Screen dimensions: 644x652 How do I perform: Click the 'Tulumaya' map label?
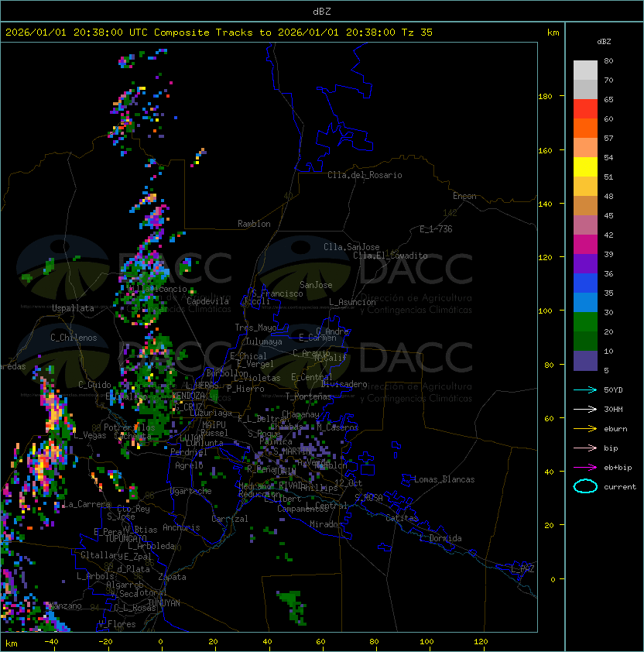[264, 341]
